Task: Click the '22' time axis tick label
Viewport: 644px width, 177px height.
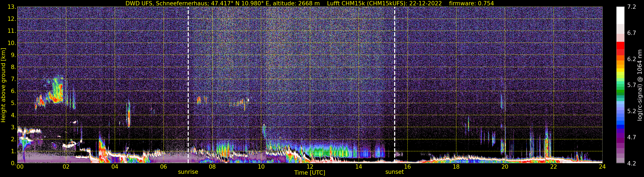Action: click(554, 167)
